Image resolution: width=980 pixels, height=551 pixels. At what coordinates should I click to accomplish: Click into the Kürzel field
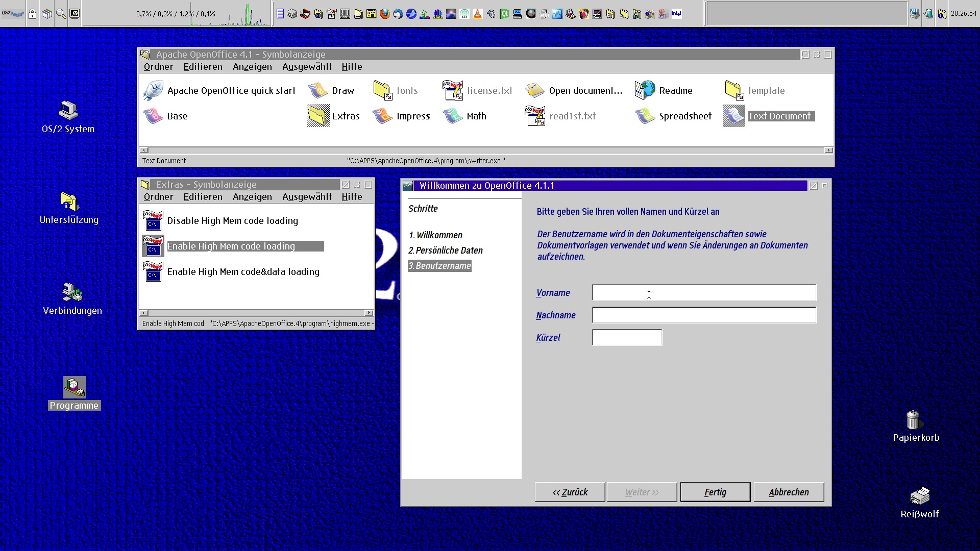627,337
